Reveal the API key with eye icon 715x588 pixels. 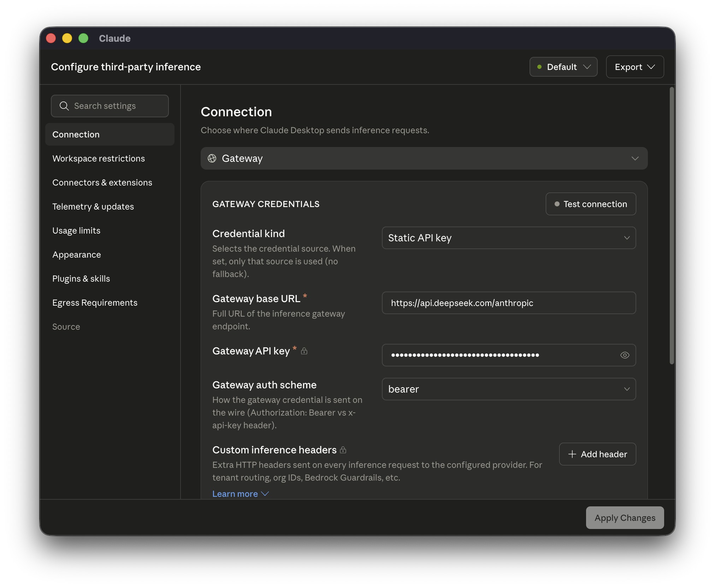625,355
